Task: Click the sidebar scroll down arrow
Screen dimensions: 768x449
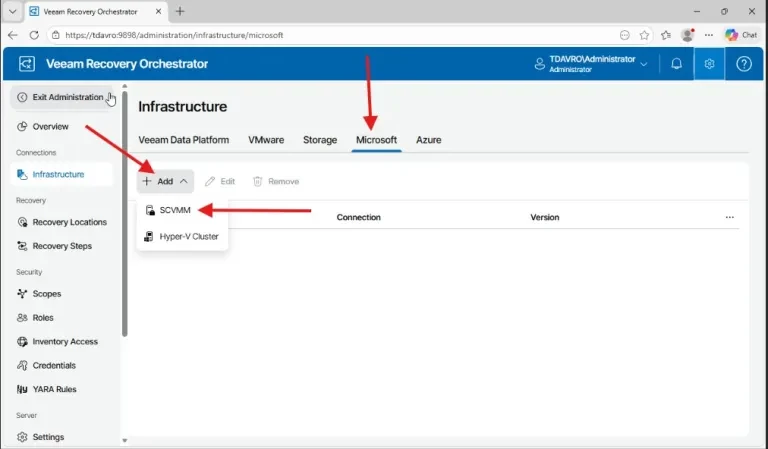Action: (124, 441)
